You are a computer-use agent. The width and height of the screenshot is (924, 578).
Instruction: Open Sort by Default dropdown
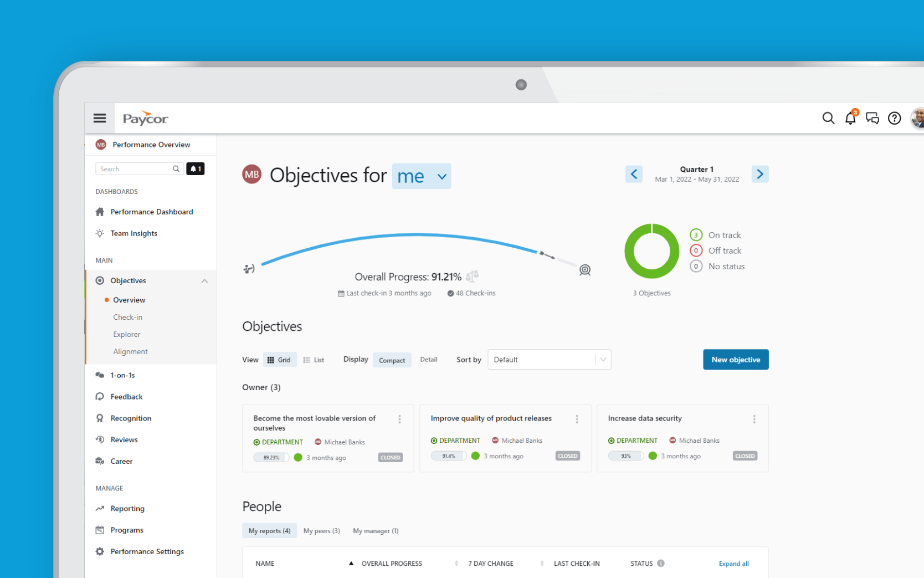549,360
